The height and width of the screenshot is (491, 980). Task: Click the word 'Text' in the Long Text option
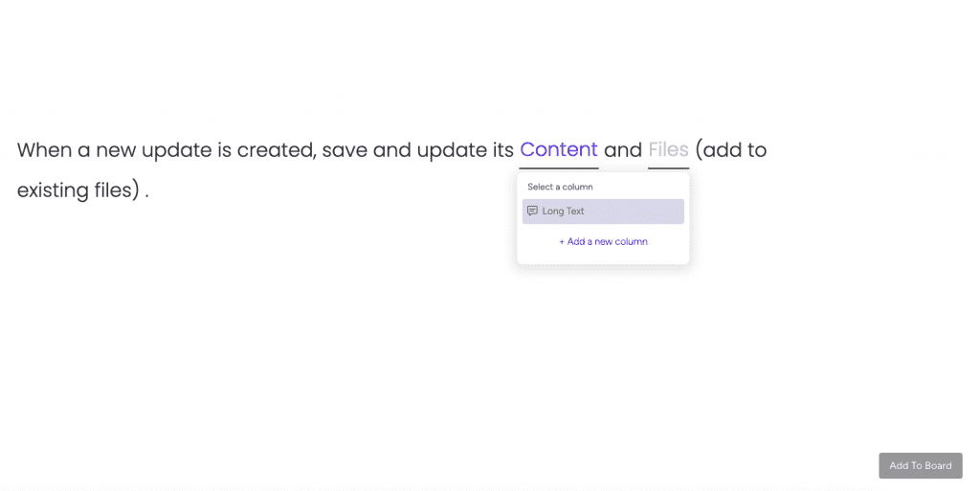(x=575, y=212)
